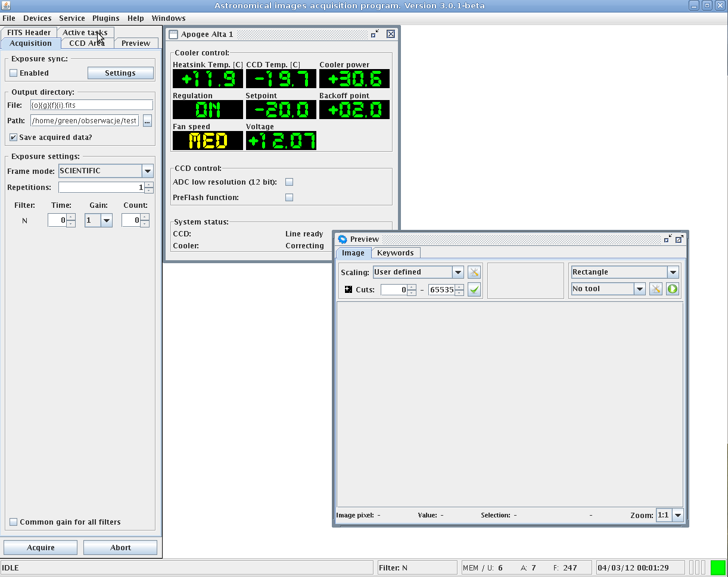Click the lower Cuts value field
The height and width of the screenshot is (577, 728).
click(394, 290)
